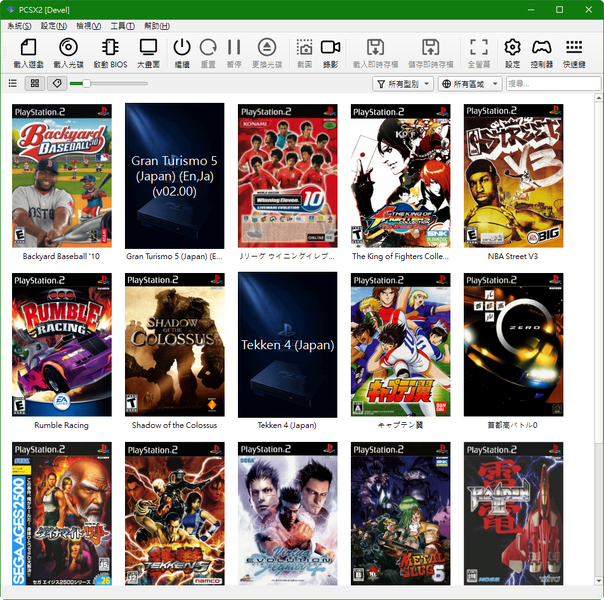604x600 pixels.
Task: Select the Tekken 4 (Japan) placeholder cover
Action: [x=288, y=345]
